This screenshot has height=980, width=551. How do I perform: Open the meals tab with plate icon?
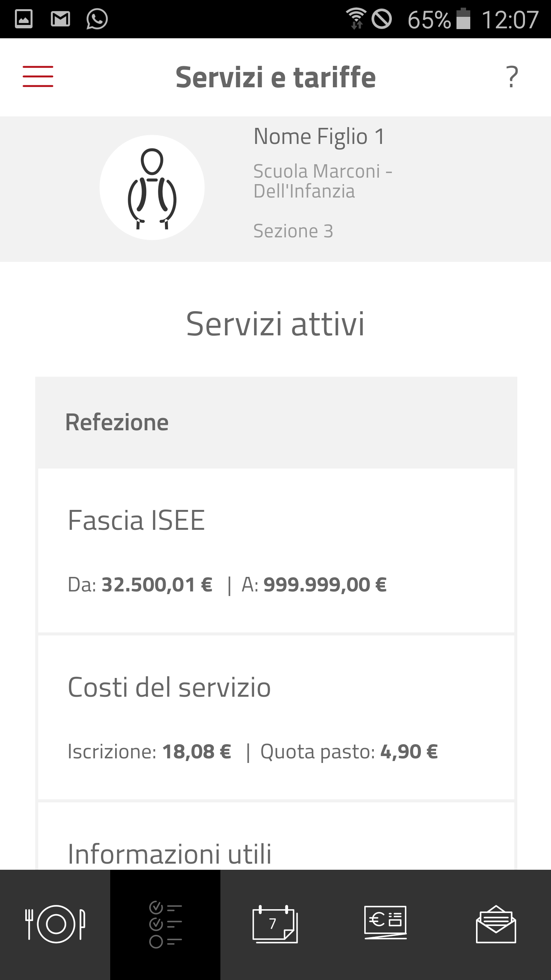point(55,924)
